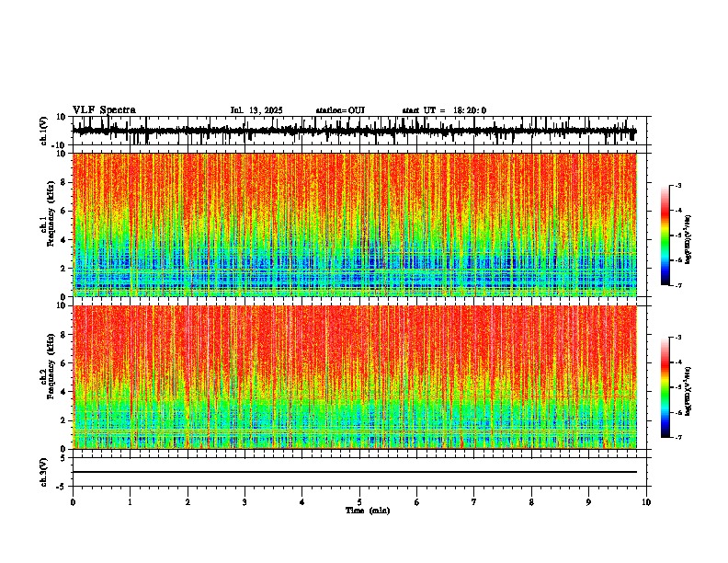Screen dimensions: 728x563
Task: Click time axis tick label "7"
Action: pyautogui.click(x=474, y=502)
